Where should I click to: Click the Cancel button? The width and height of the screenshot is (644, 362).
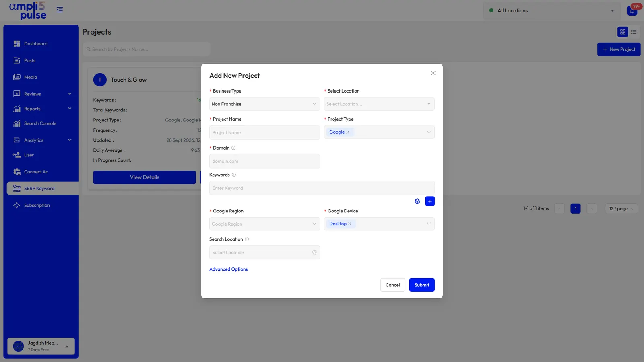[x=392, y=285]
